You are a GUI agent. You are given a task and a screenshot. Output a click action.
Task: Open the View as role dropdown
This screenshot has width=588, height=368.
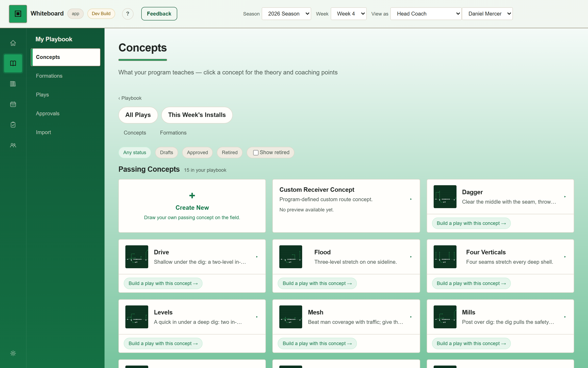(426, 14)
